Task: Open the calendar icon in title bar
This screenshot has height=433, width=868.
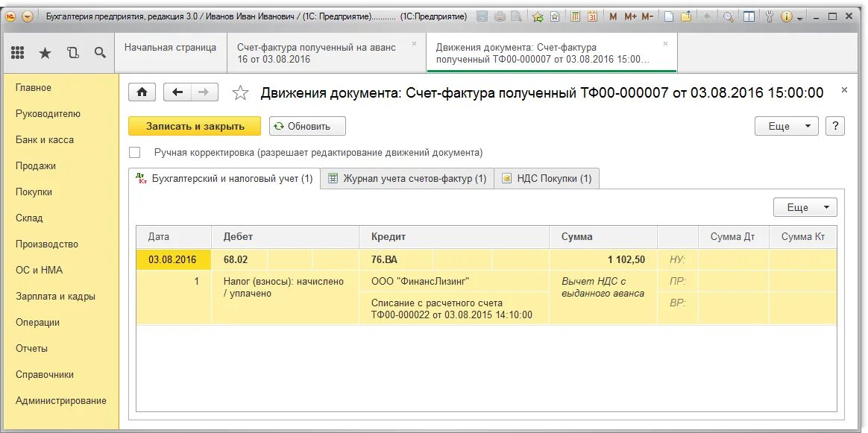Action: [592, 16]
